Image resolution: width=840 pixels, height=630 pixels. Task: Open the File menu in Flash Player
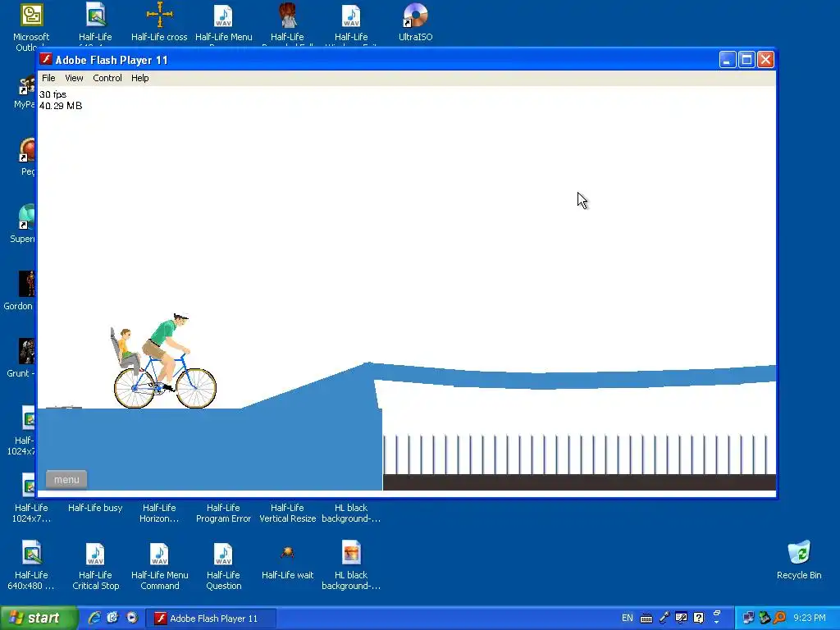click(x=48, y=78)
